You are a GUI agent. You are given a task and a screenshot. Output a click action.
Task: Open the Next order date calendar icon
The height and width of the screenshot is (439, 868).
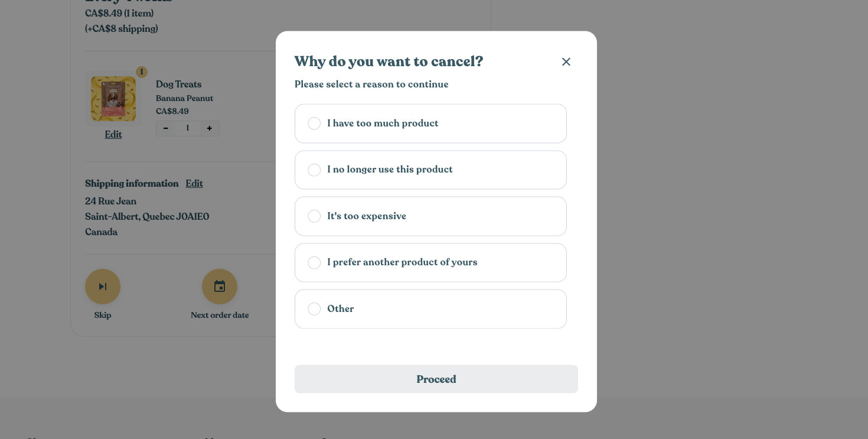(220, 287)
